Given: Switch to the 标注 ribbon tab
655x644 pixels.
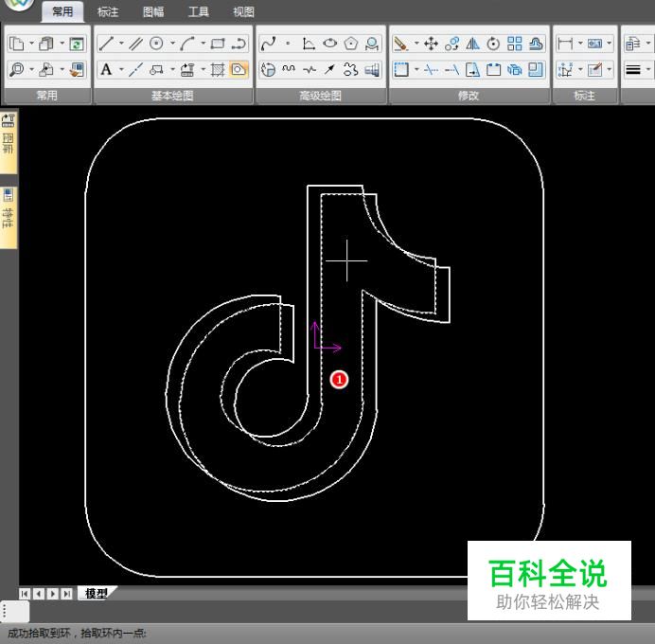Looking at the screenshot, I should click(108, 11).
